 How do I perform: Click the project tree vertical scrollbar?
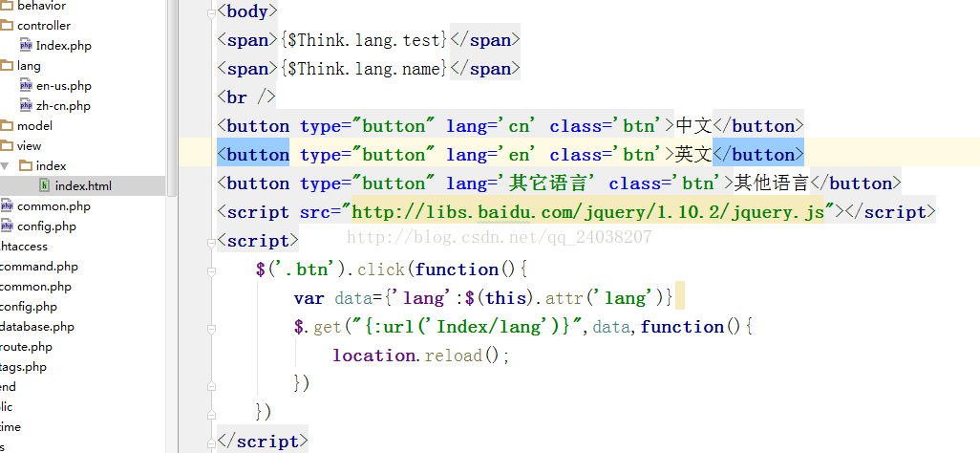[172, 98]
